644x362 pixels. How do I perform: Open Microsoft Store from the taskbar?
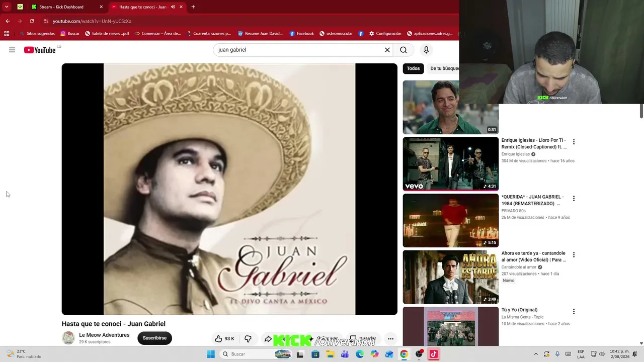[x=315, y=354]
